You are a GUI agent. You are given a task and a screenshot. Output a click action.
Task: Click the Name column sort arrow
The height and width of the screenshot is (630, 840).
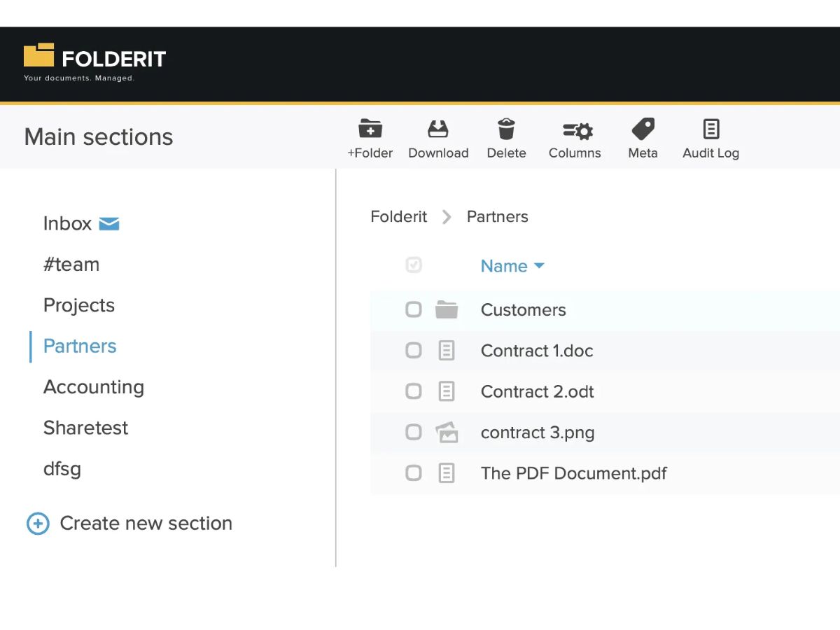539,266
